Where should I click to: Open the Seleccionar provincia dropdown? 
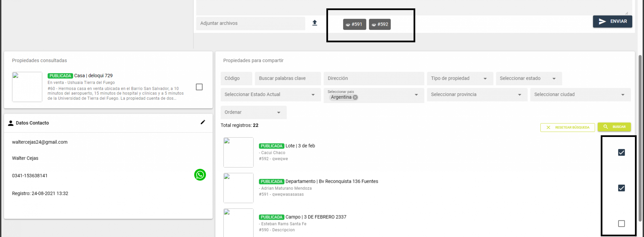pyautogui.click(x=477, y=95)
